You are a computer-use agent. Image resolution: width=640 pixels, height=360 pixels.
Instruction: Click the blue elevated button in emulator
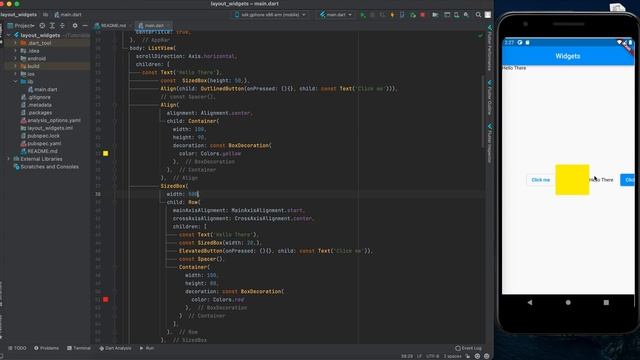tap(627, 180)
